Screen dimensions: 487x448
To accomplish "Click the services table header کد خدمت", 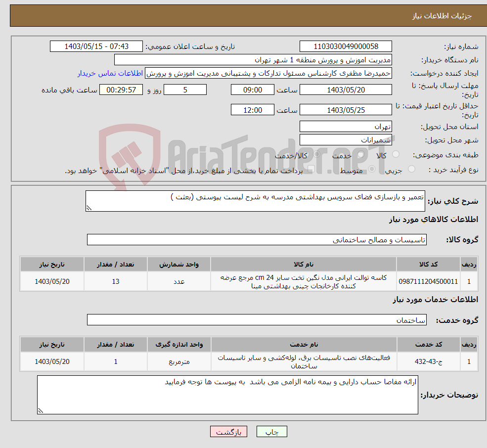I will click(x=428, y=344).
